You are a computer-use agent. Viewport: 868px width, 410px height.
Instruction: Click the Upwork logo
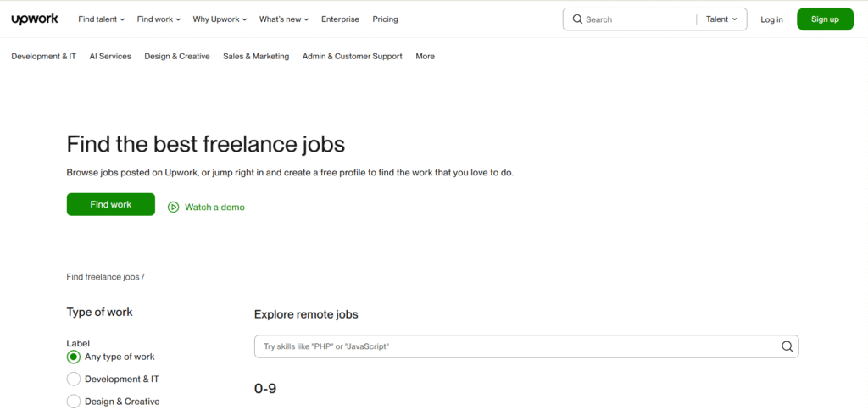click(x=34, y=19)
